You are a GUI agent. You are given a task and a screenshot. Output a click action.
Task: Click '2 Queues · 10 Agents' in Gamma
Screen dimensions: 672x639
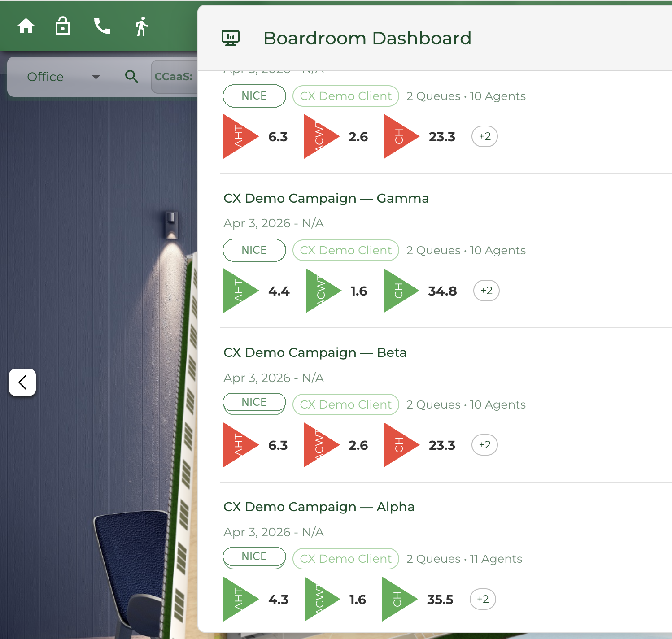[466, 250]
